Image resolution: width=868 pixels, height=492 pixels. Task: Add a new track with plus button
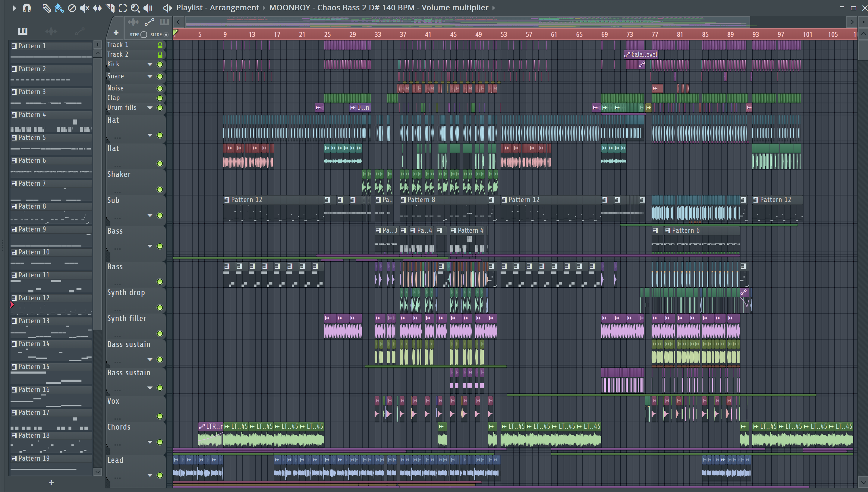[116, 33]
